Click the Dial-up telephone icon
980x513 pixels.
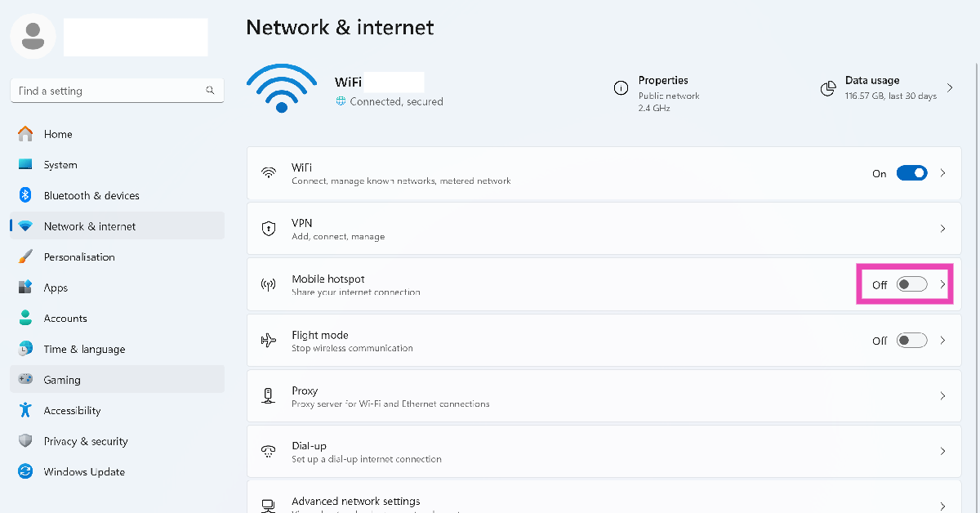(268, 452)
